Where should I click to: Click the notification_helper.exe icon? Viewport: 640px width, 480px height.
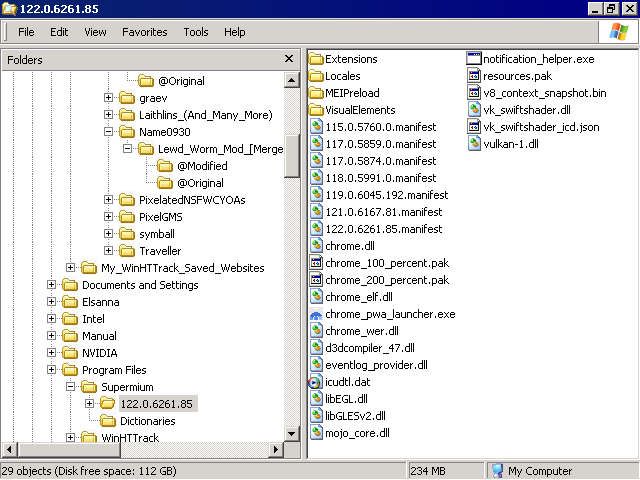tap(474, 59)
